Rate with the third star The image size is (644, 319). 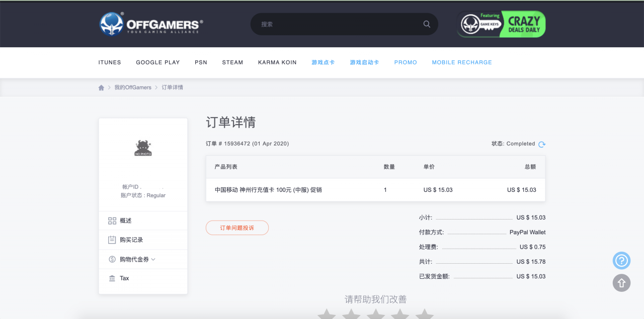tap(376, 314)
